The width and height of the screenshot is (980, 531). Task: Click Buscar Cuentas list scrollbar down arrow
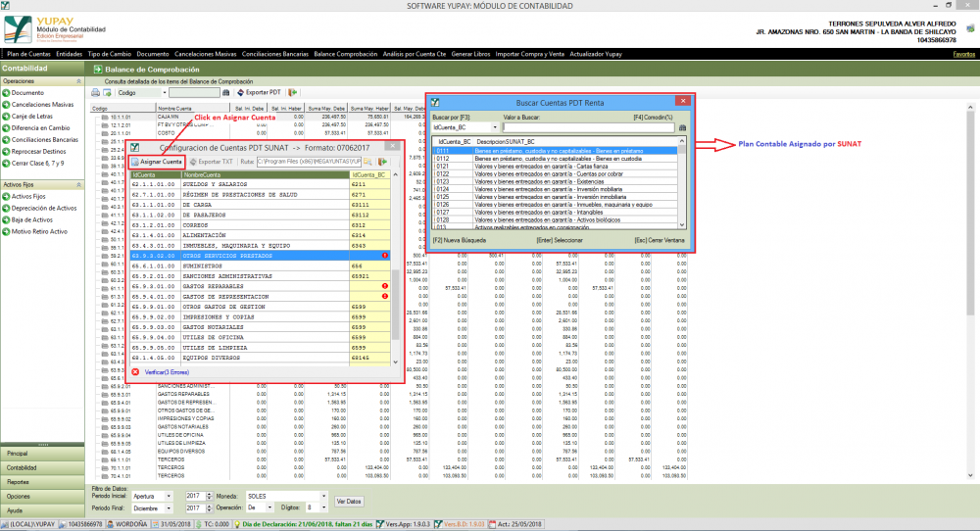pos(682,225)
